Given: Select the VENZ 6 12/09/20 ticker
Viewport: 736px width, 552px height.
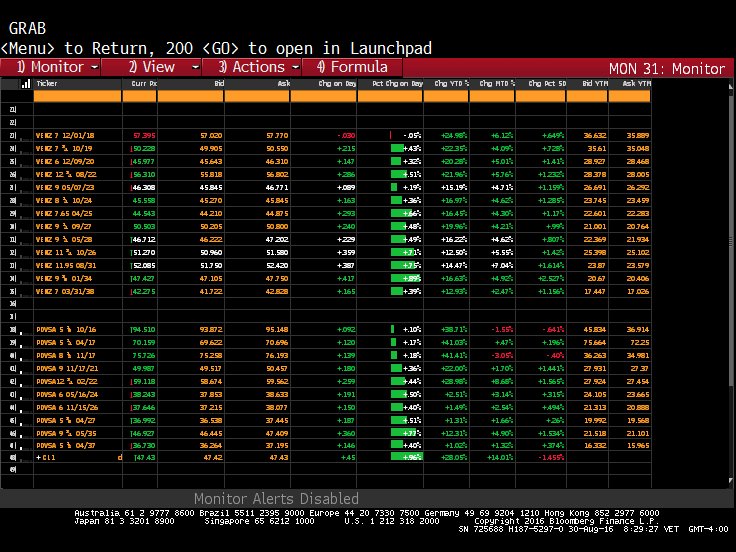Looking at the screenshot, I should tap(65, 161).
